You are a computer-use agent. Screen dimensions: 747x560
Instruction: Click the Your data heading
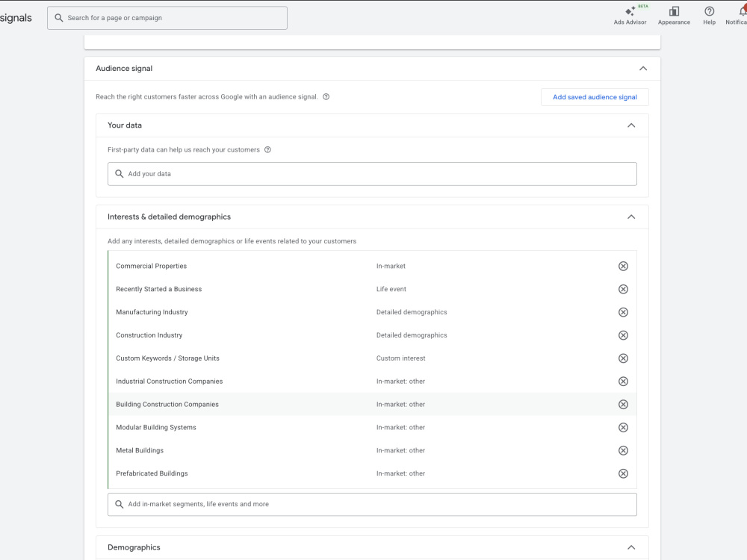click(124, 125)
